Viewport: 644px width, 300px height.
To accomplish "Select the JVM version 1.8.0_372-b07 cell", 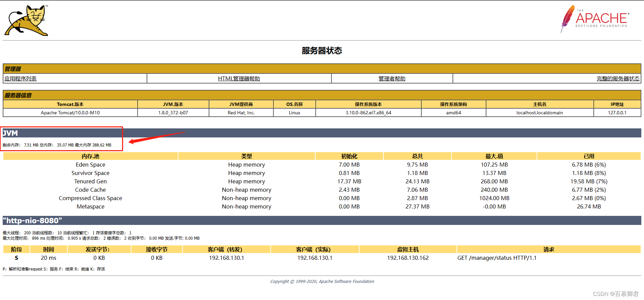I will (173, 113).
